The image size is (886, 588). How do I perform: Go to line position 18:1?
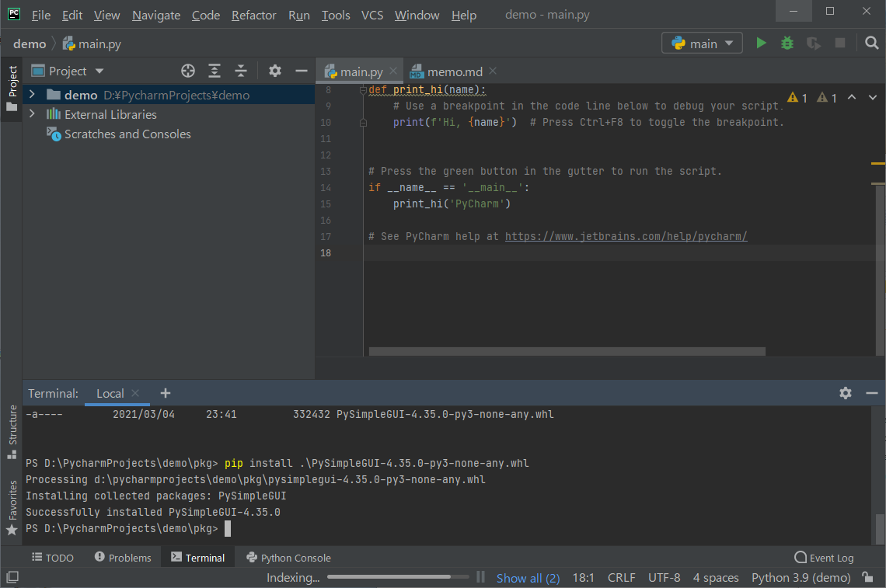click(583, 577)
